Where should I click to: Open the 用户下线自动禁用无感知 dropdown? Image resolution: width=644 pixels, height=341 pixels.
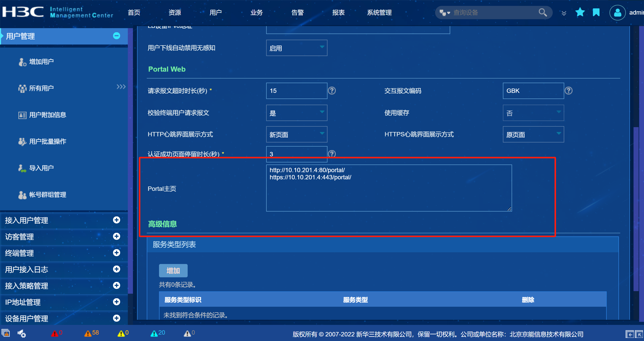tap(297, 48)
